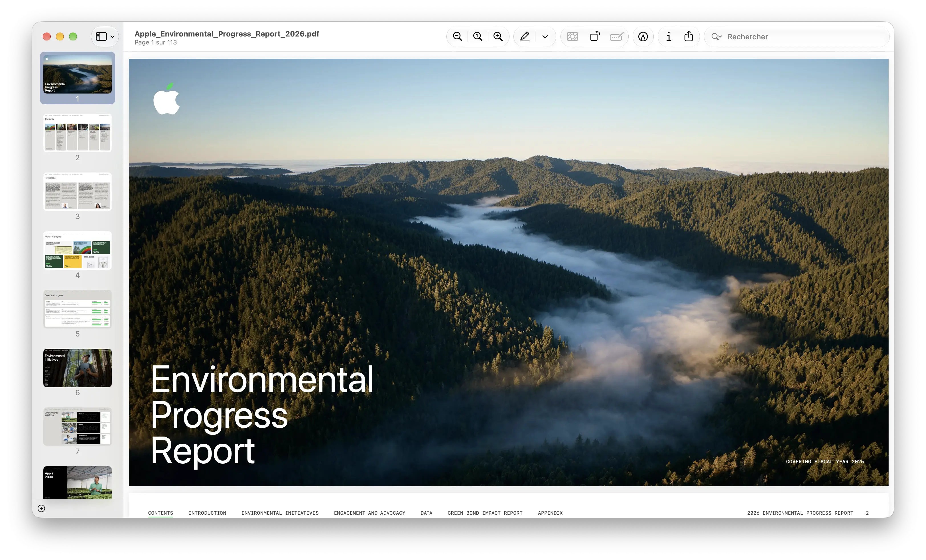Enter full screen with green button
This screenshot has height=560, width=926.
pos(73,36)
